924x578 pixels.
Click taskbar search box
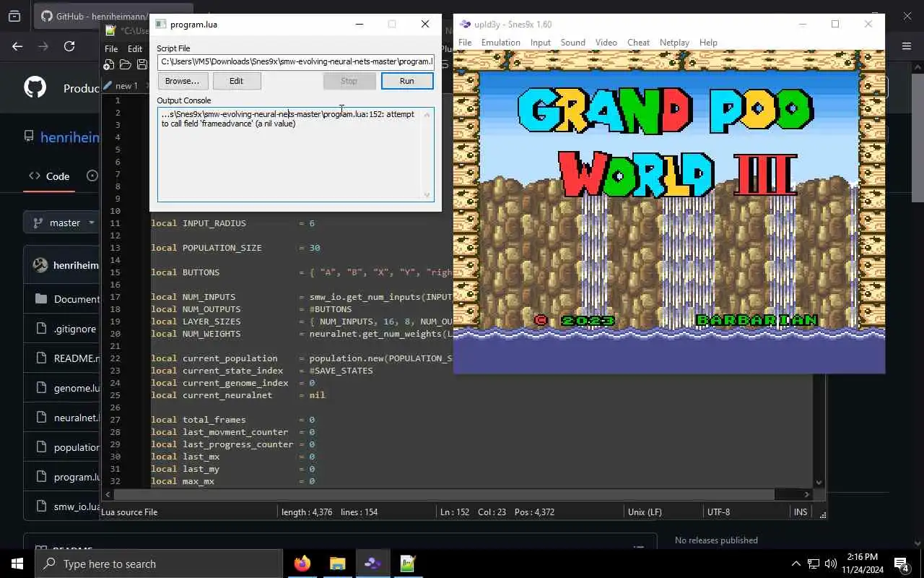[159, 564]
